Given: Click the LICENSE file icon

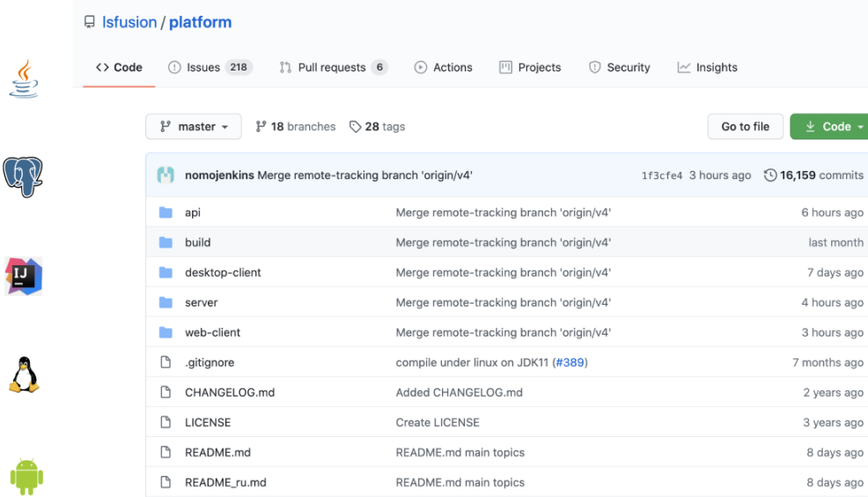Looking at the screenshot, I should tap(166, 421).
